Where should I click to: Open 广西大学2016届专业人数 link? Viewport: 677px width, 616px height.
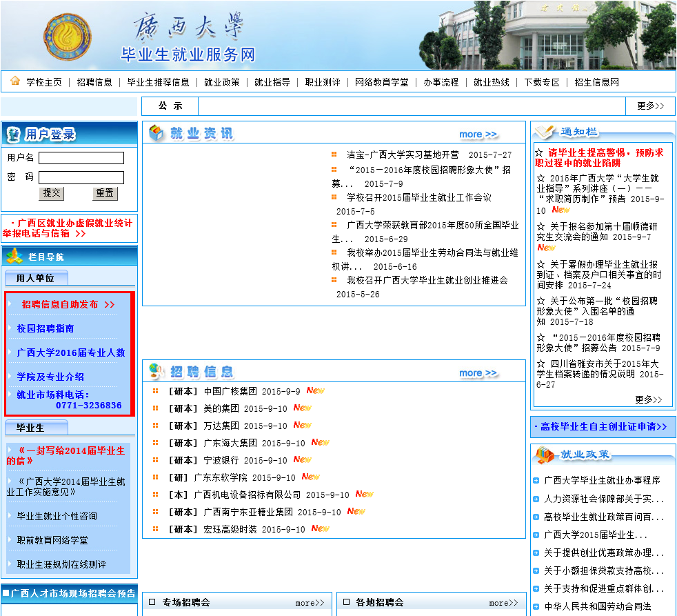tap(71, 353)
